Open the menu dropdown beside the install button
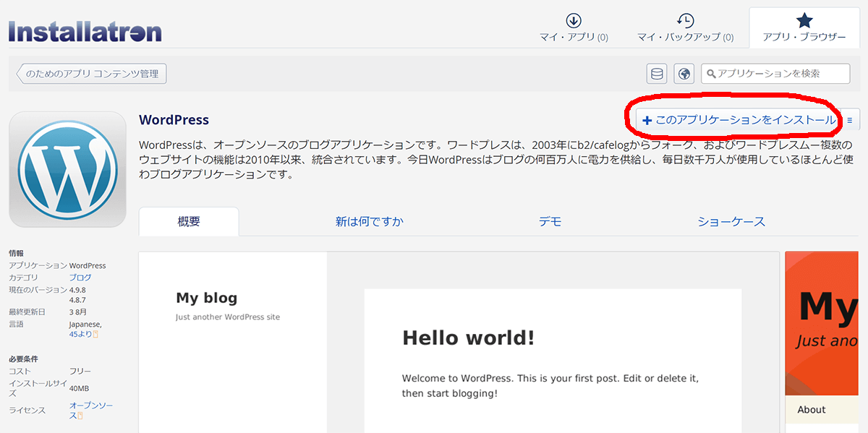 (849, 121)
